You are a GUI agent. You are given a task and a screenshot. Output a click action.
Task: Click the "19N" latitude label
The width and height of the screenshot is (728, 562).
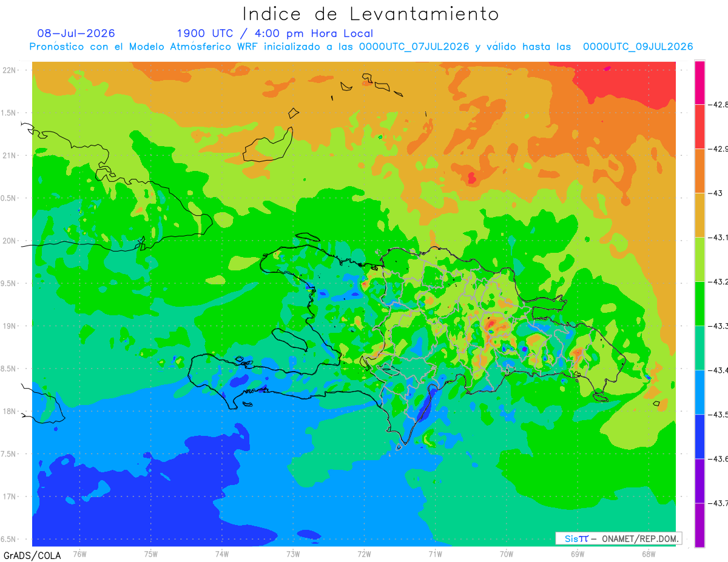tap(9, 326)
